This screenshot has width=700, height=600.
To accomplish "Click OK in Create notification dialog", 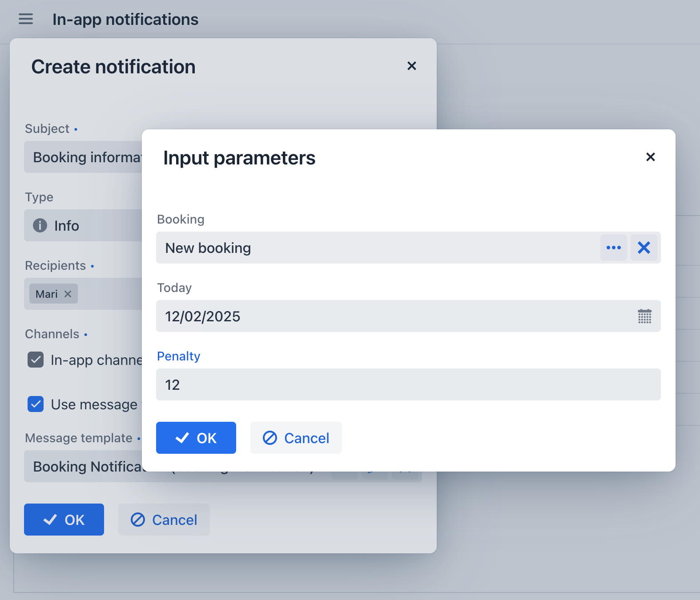I will tap(64, 520).
